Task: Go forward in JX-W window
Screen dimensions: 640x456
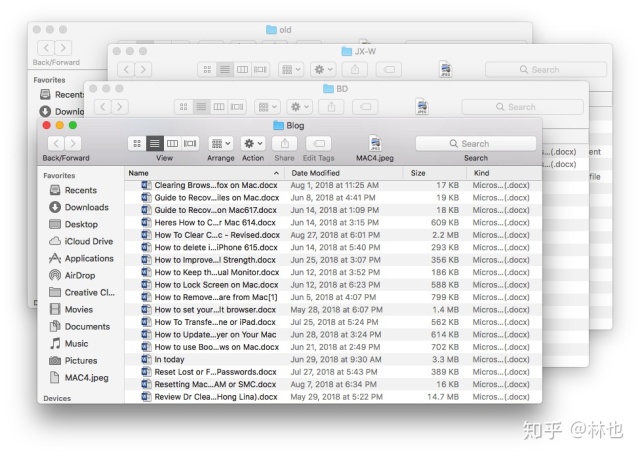Action: pos(143,69)
